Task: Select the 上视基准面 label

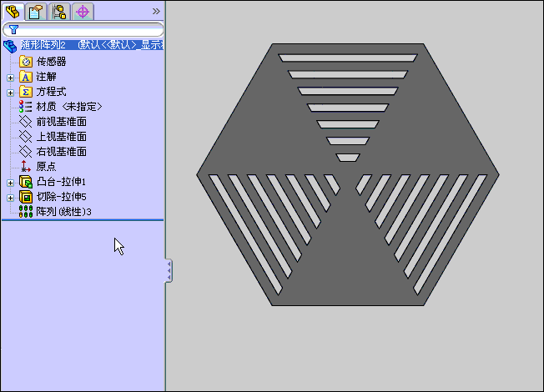Action: [x=62, y=137]
